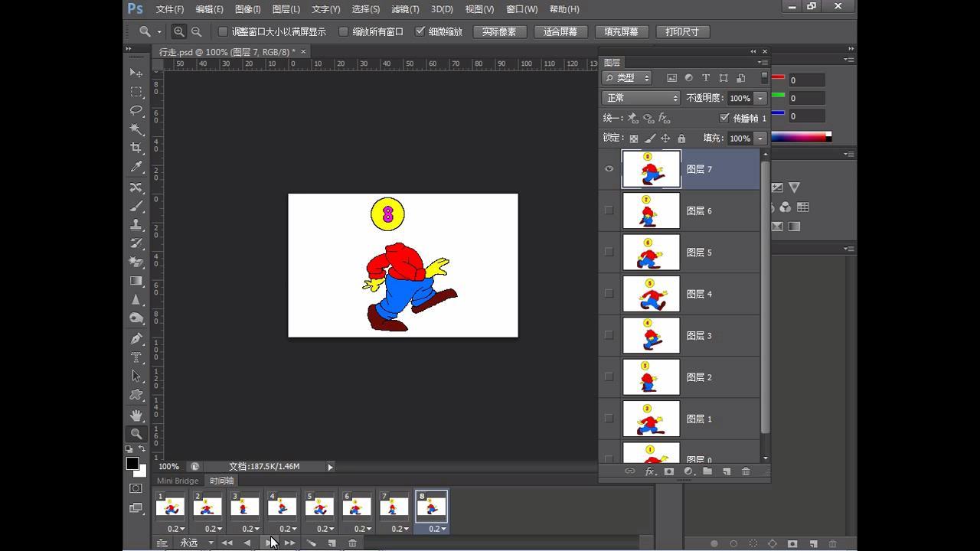Create new group folder icon
Image resolution: width=980 pixels, height=551 pixels.
click(x=707, y=471)
